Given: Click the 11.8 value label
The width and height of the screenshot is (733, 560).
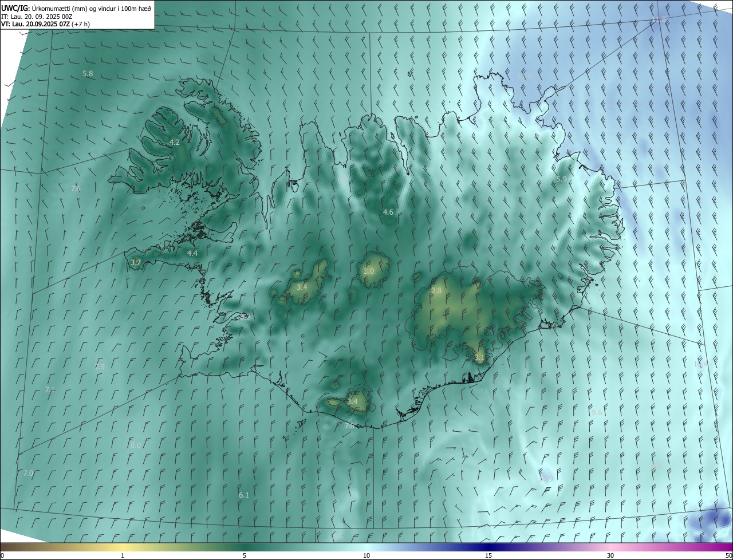Looking at the screenshot, I should 659,20.
